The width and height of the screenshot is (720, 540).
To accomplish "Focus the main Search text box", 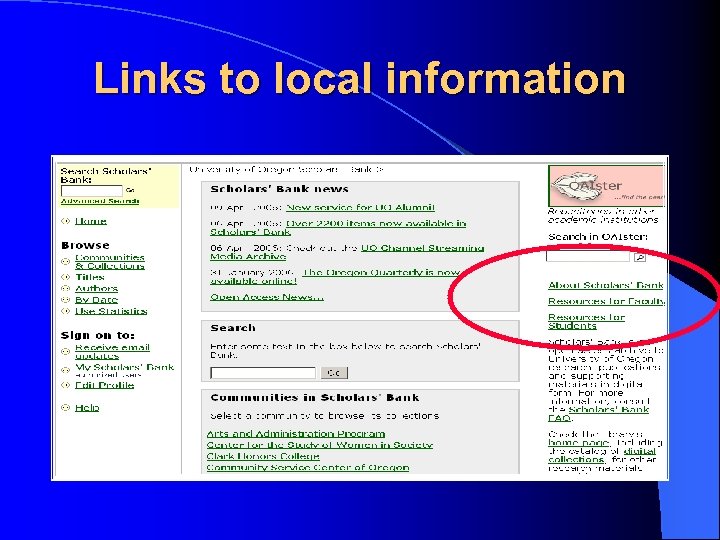I will click(x=263, y=373).
